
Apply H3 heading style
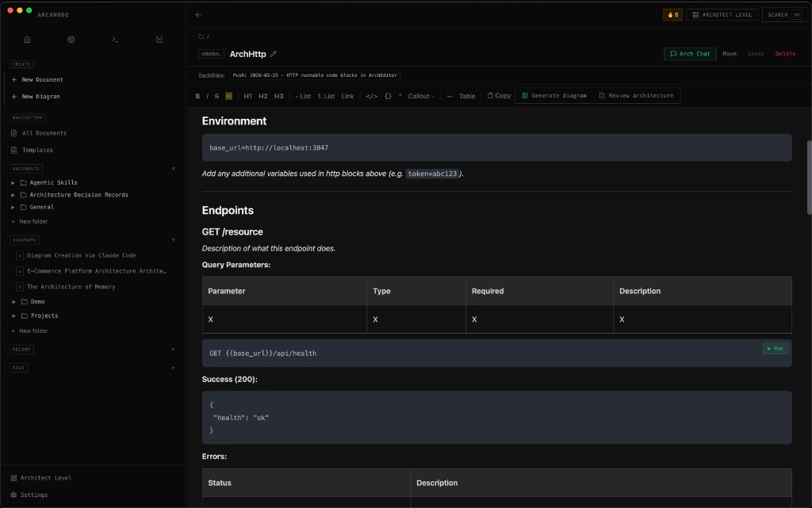pyautogui.click(x=278, y=96)
